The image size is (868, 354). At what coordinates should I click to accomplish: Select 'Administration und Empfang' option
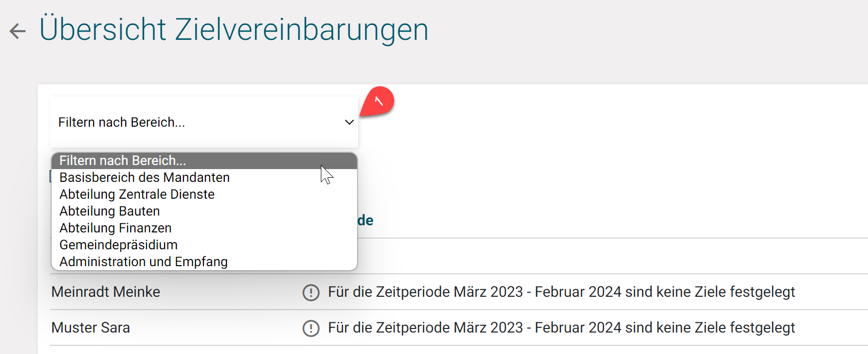(x=144, y=262)
